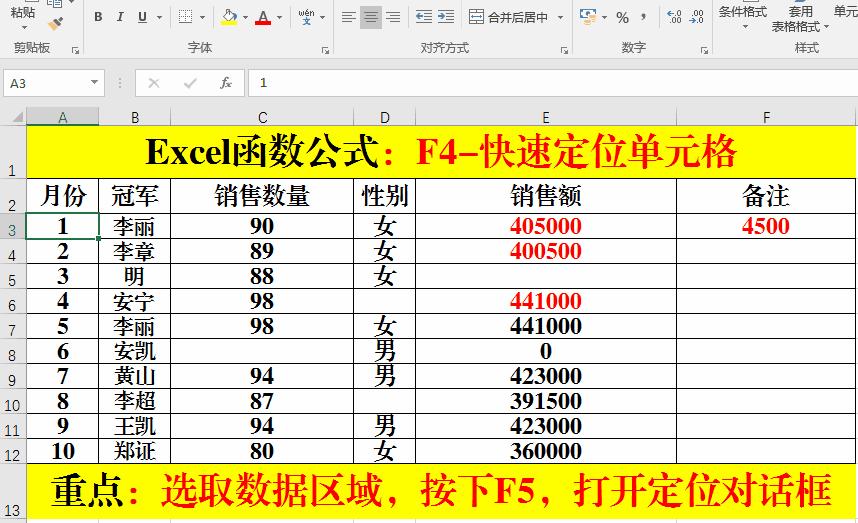Open the 对齐方式 dialog launcher

564,50
